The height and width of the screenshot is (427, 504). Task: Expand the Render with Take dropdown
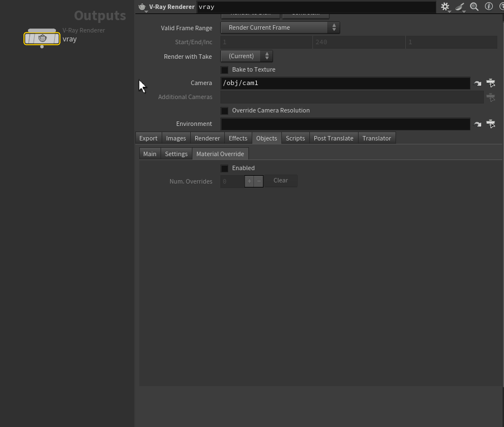247,56
